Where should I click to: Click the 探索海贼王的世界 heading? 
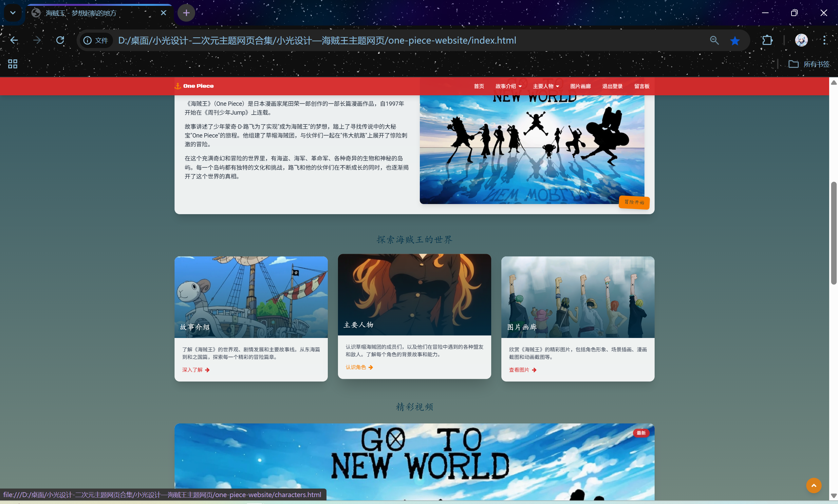414,239
